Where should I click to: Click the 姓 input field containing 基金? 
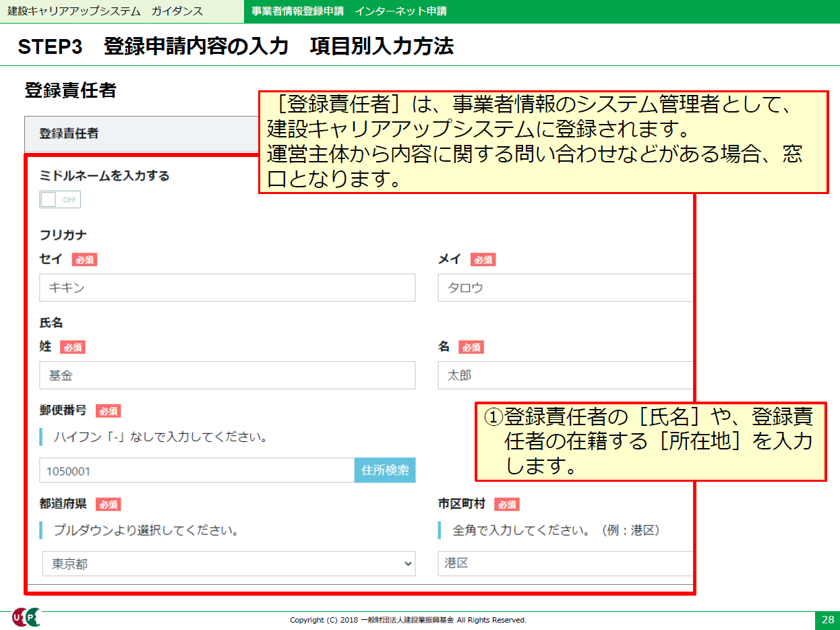click(x=227, y=375)
